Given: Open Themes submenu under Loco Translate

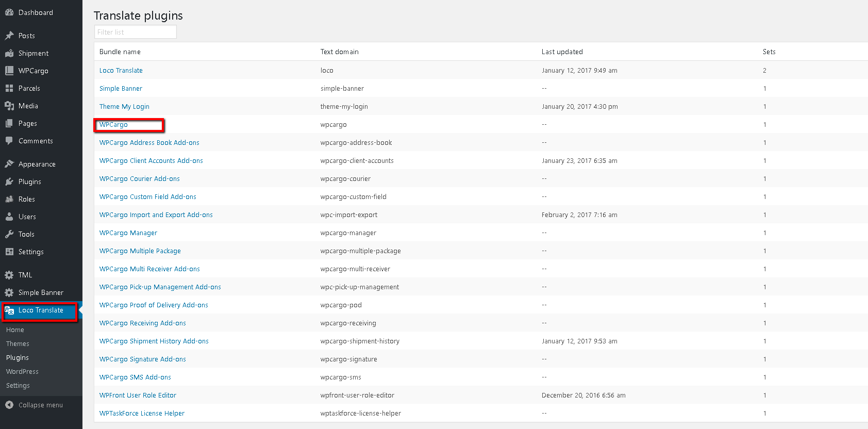Looking at the screenshot, I should (18, 344).
